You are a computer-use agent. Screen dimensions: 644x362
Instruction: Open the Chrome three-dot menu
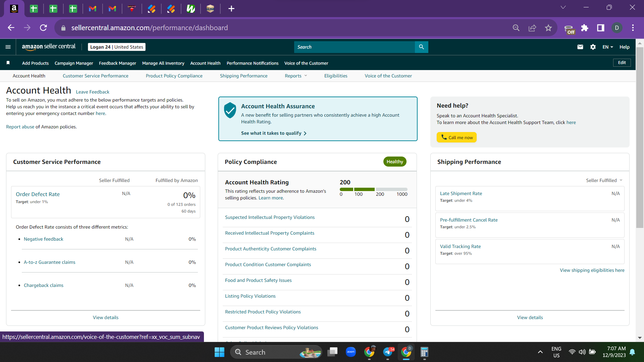[633, 28]
